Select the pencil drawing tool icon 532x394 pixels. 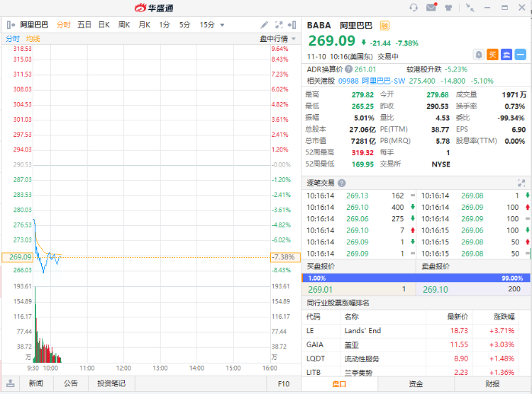click(x=265, y=25)
